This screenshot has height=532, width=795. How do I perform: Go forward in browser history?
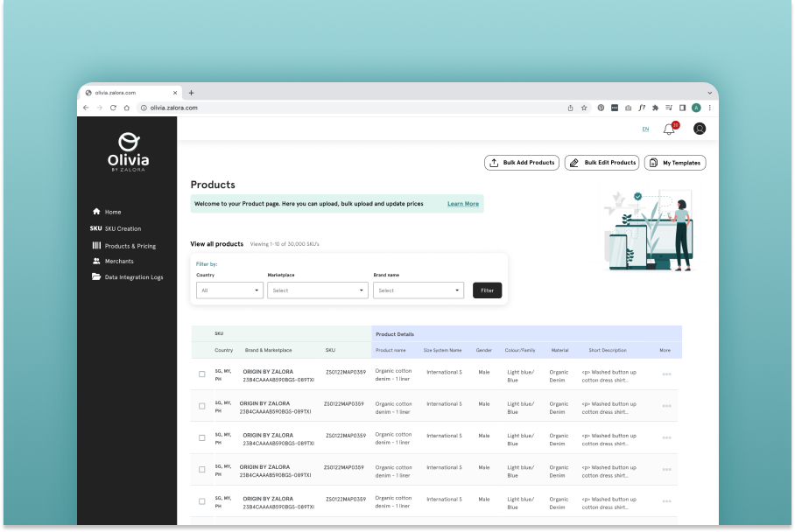[x=100, y=108]
